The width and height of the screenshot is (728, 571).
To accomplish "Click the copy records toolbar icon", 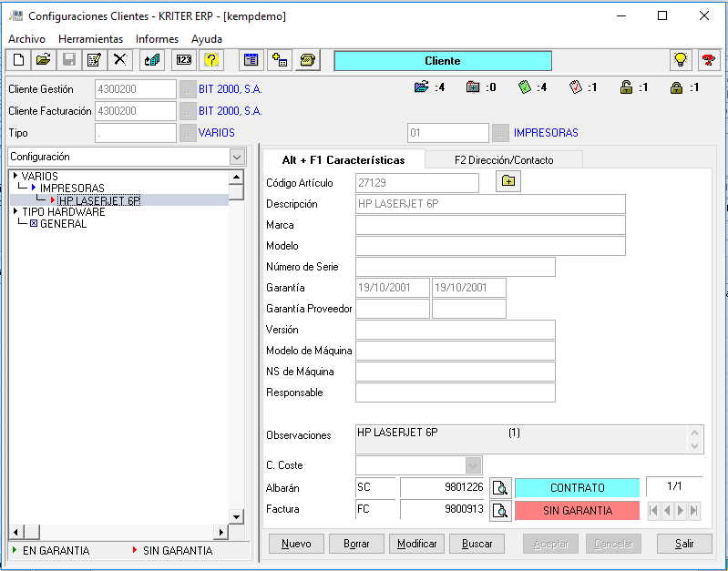I will coord(152,60).
